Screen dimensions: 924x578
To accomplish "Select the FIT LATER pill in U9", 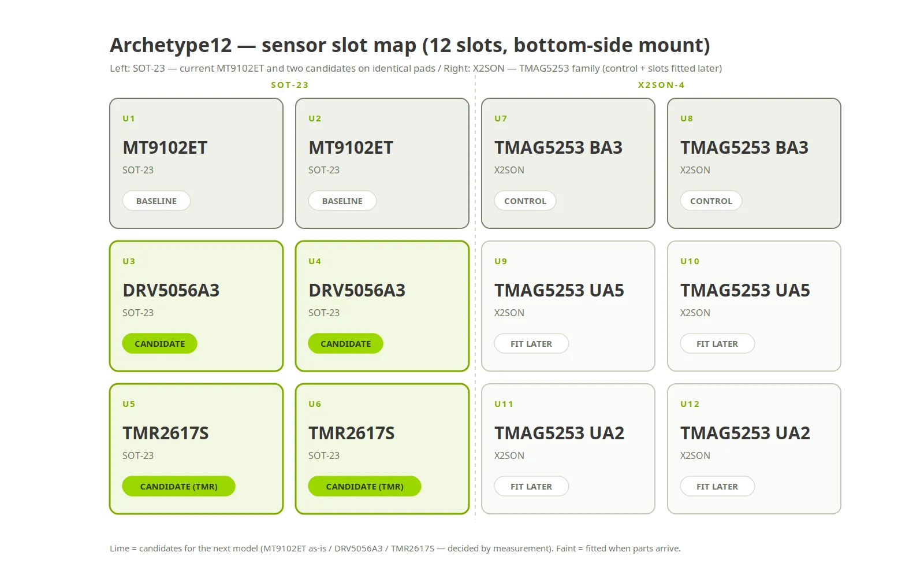I will pyautogui.click(x=531, y=343).
